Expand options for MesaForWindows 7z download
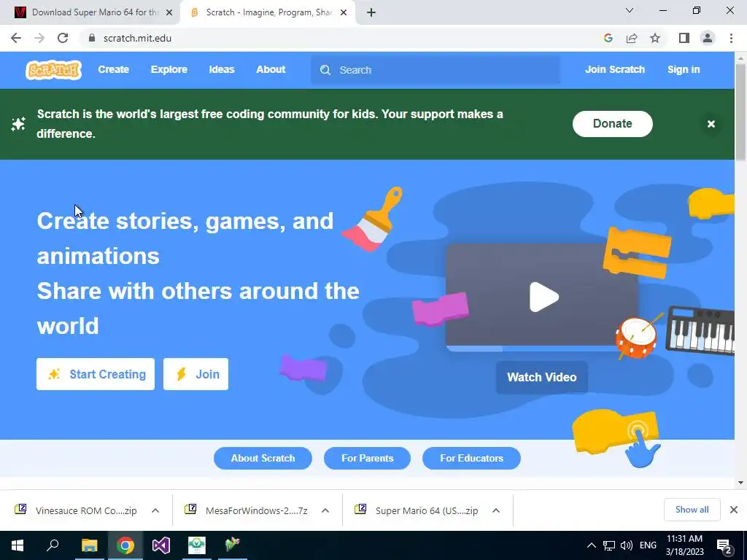 pyautogui.click(x=325, y=510)
